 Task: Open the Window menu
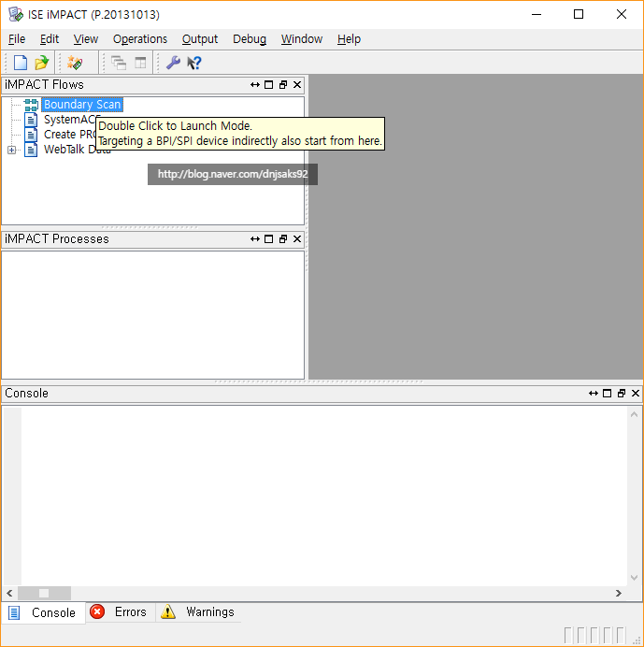pyautogui.click(x=302, y=39)
